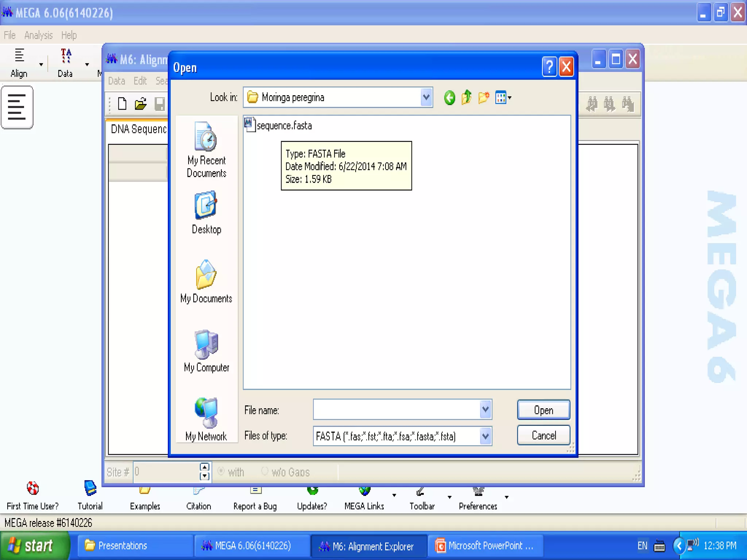Viewport: 747px width, 560px height.
Task: Go up one folder level
Action: coord(467,98)
